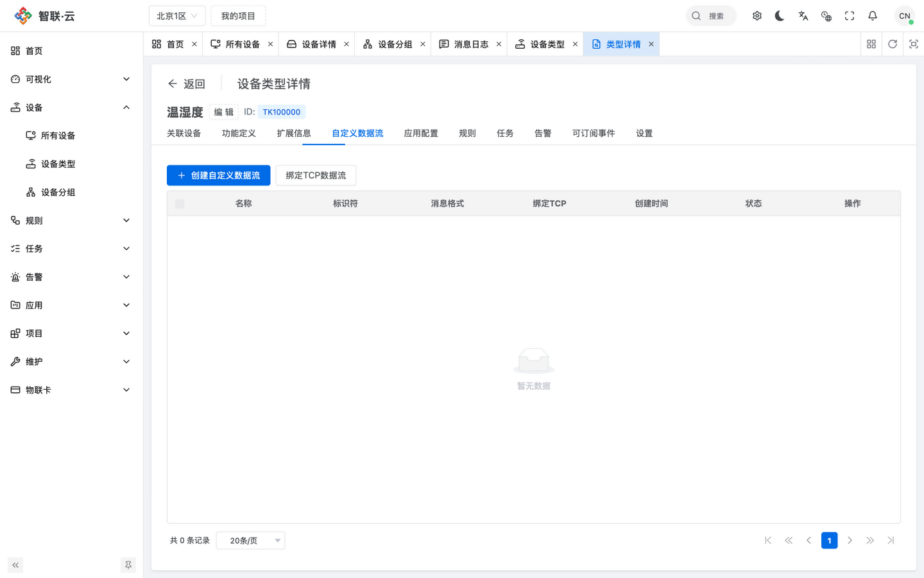This screenshot has height=578, width=924.
Task: Switch to the 扩展信息 tab
Action: pos(294,134)
